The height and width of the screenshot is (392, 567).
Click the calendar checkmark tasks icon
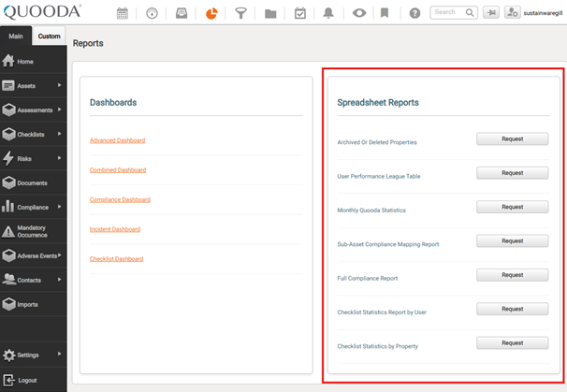pyautogui.click(x=300, y=13)
